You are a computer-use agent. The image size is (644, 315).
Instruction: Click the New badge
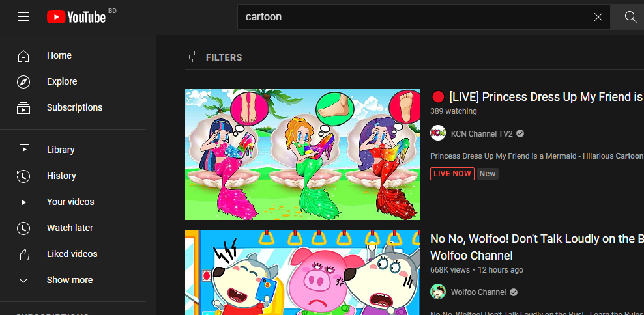point(488,174)
